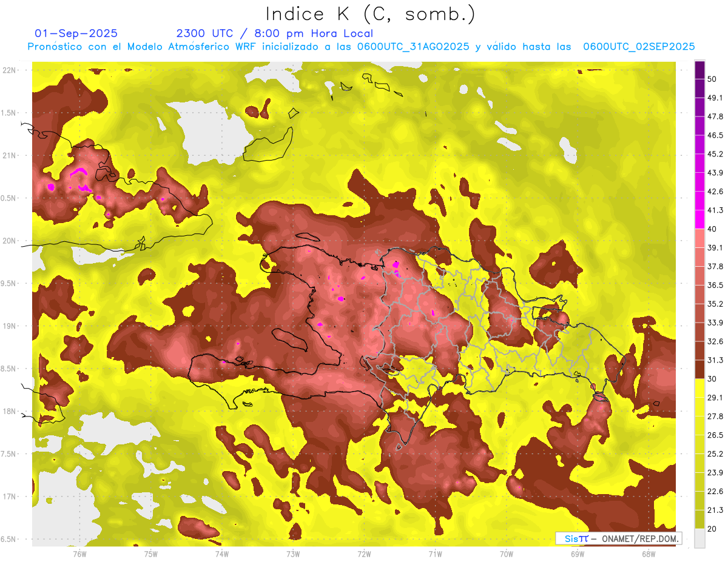728x562 pixels.
Task: Click the 'SisTT - ONAMET/REP.DOM.' credit label
Action: click(x=618, y=538)
